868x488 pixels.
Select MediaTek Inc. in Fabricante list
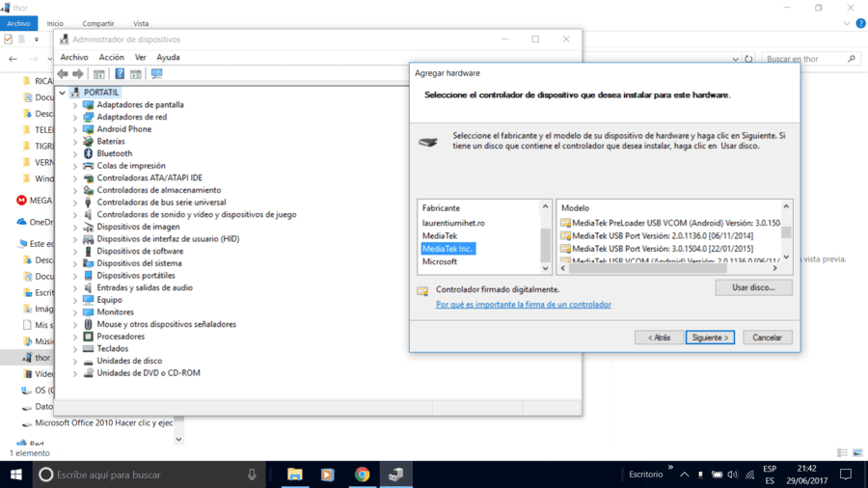(x=448, y=249)
